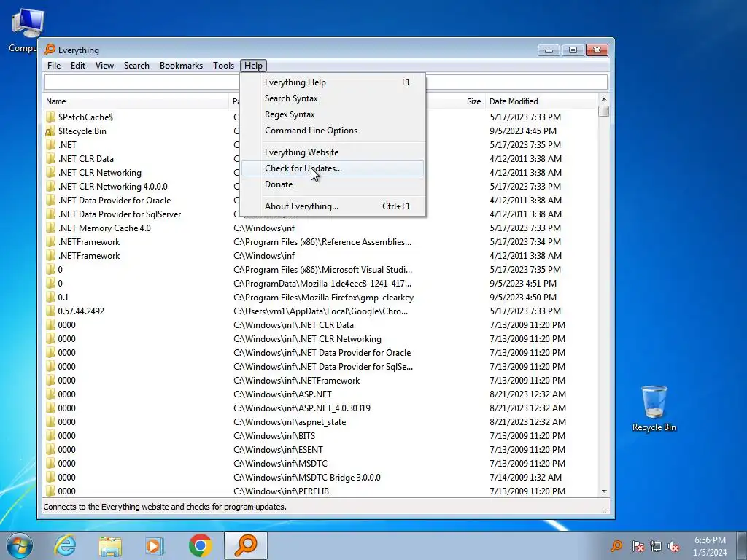
Task: Launch Internet Explorer from taskbar
Action: point(65,545)
